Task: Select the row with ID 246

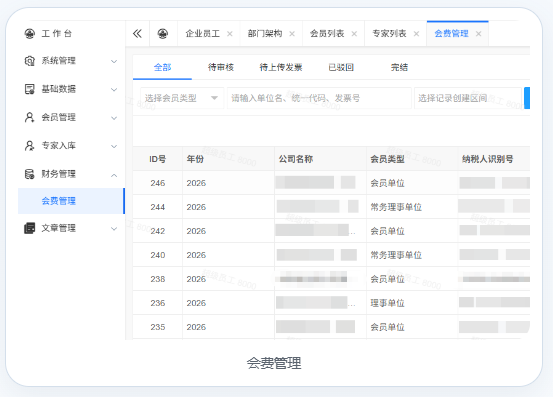Action: 331,183
